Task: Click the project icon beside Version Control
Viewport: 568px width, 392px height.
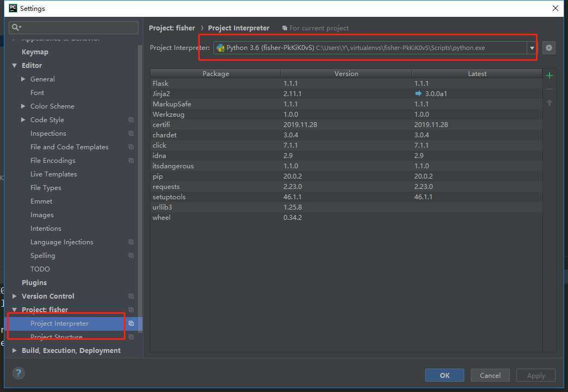Action: 131,296
